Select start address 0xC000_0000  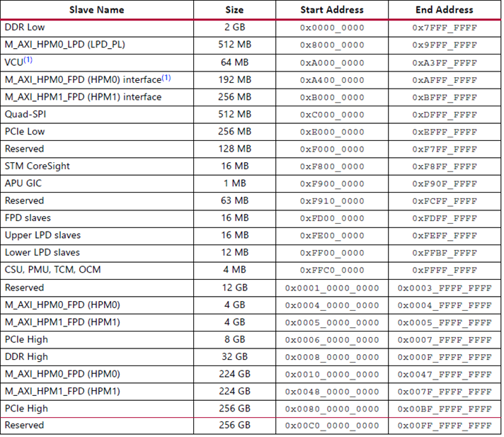[x=332, y=115]
